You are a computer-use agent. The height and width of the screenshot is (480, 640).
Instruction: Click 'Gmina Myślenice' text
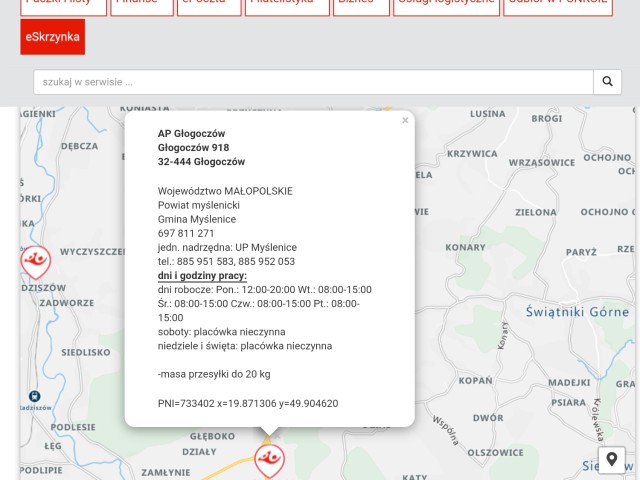coord(197,219)
